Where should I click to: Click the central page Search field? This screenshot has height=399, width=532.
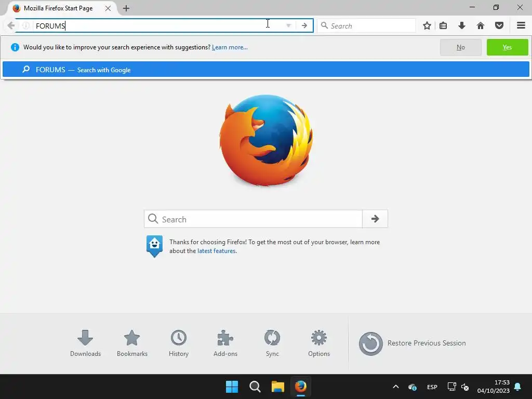pyautogui.click(x=253, y=219)
